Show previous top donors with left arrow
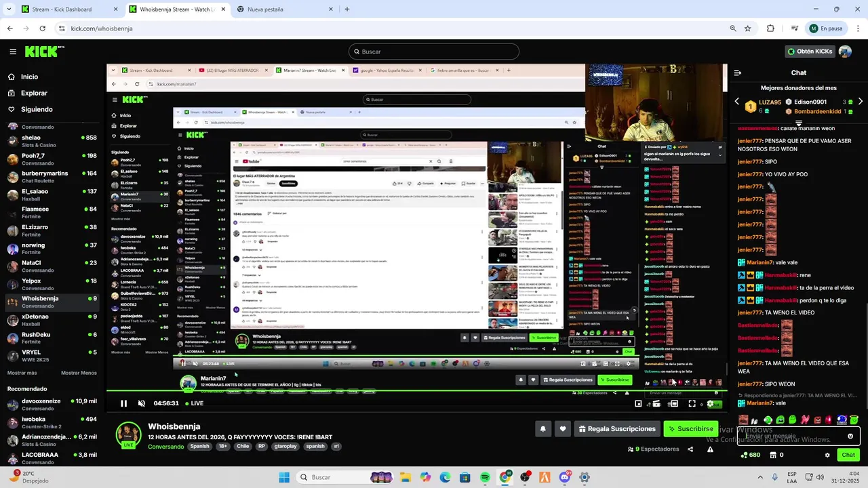The height and width of the screenshot is (488, 868). coord(737,102)
